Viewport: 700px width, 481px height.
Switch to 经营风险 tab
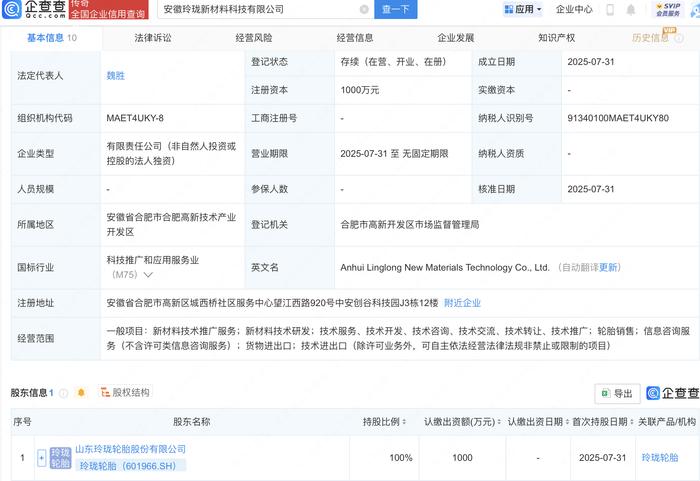click(x=254, y=38)
